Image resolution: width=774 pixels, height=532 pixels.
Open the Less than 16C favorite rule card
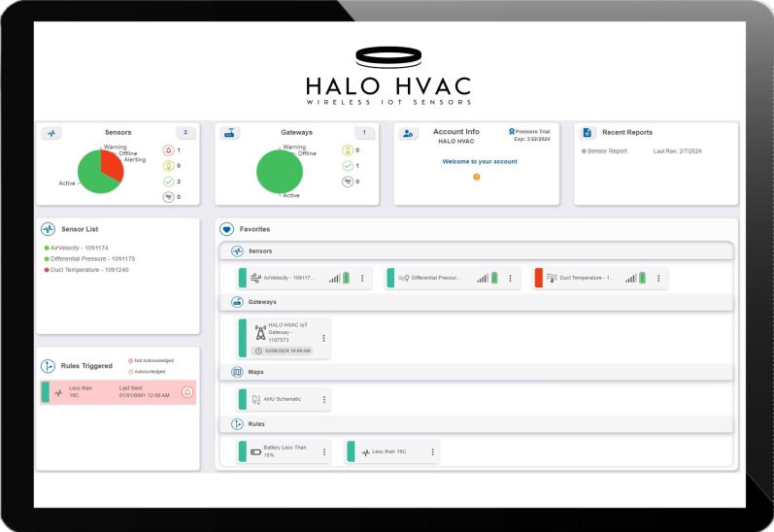(392, 451)
